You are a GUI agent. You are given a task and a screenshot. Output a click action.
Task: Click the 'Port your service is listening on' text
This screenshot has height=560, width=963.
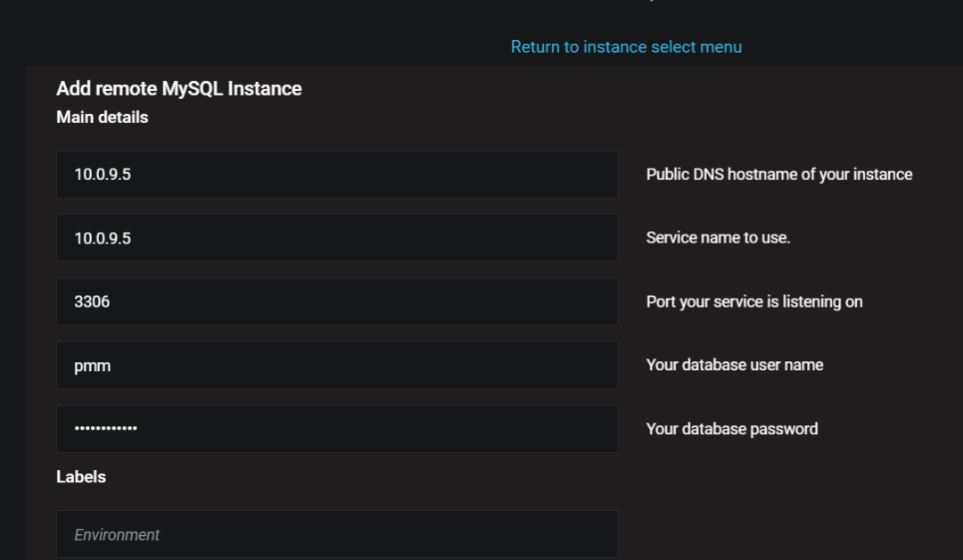pos(753,301)
